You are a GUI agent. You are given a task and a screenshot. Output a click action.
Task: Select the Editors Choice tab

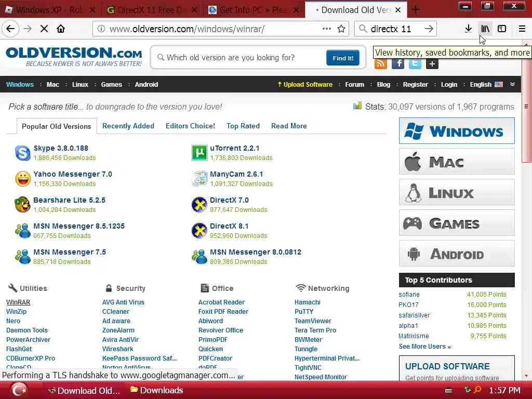pyautogui.click(x=190, y=126)
